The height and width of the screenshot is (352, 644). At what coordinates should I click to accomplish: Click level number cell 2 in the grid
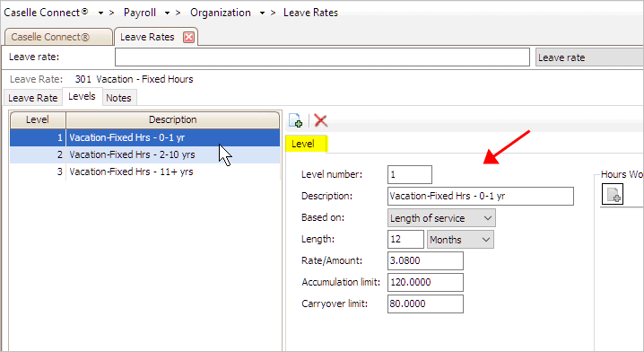click(38, 154)
